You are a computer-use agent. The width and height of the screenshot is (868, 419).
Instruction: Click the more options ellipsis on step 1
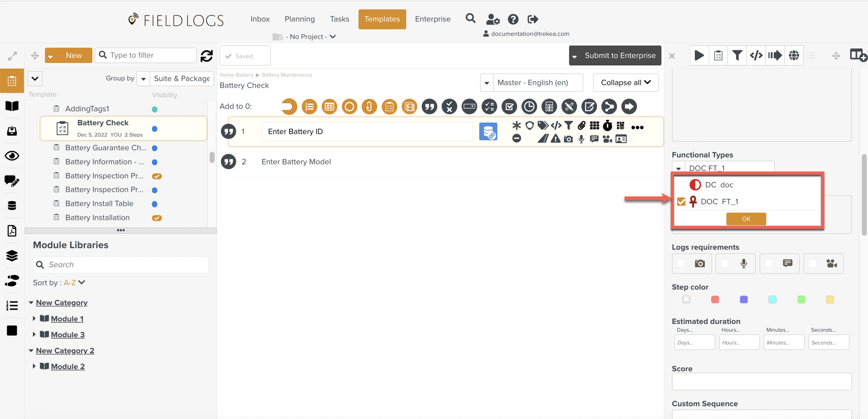[637, 127]
